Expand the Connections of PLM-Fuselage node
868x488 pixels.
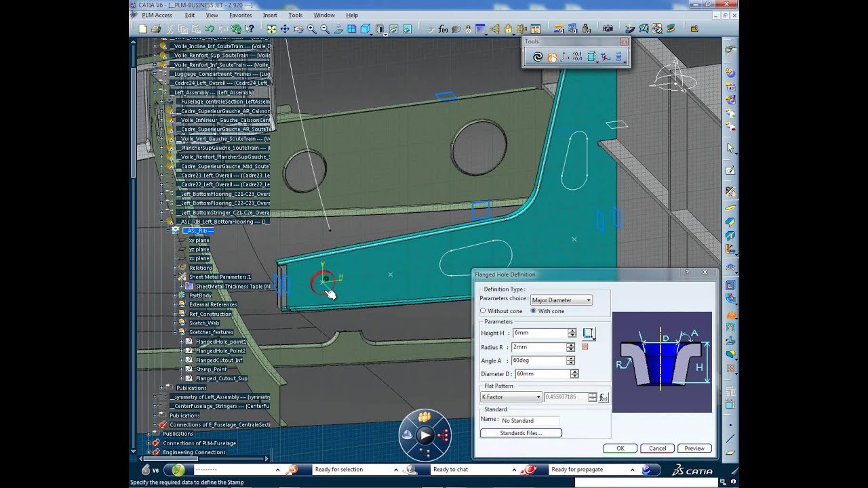(149, 443)
